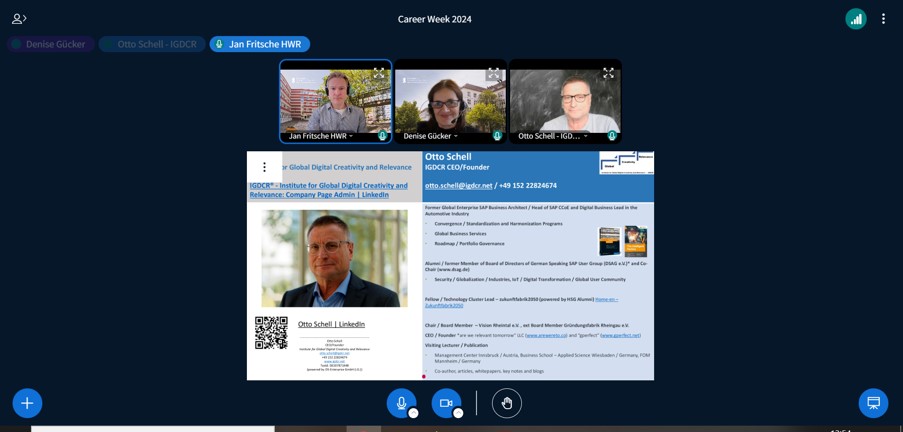Click the Otto Schell - IGDCR talking chip
The width and height of the screenshot is (903, 432).
click(x=152, y=44)
